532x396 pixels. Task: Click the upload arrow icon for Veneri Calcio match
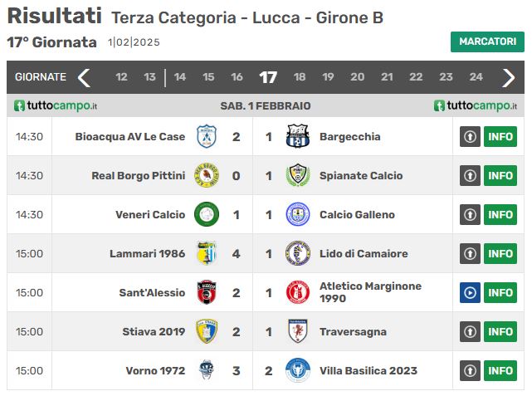(470, 214)
